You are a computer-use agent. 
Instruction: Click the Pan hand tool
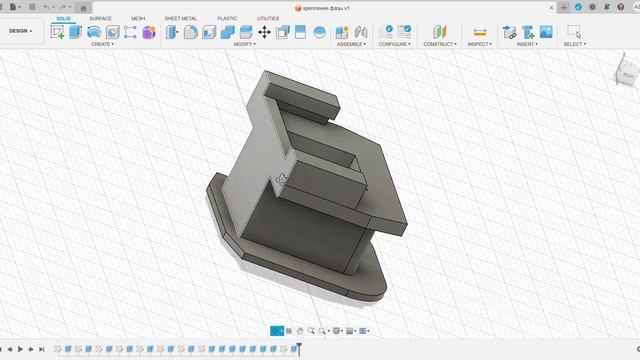300,331
